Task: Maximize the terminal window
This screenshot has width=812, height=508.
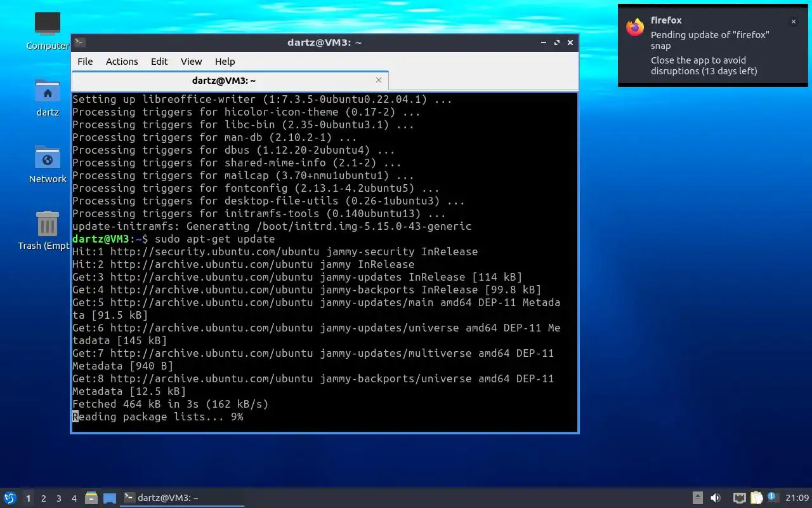Action: point(557,43)
